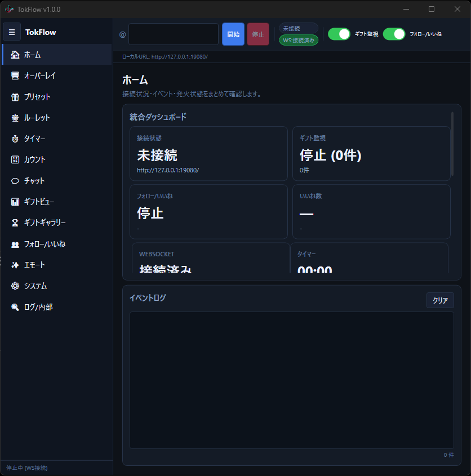
Task: Disable the ギフト監視 toggle switch
Action: point(339,34)
